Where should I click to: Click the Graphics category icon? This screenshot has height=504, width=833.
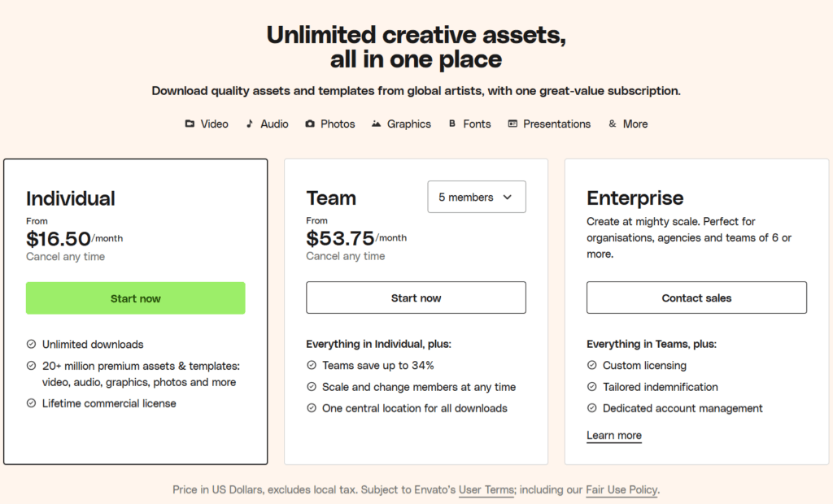coord(376,124)
